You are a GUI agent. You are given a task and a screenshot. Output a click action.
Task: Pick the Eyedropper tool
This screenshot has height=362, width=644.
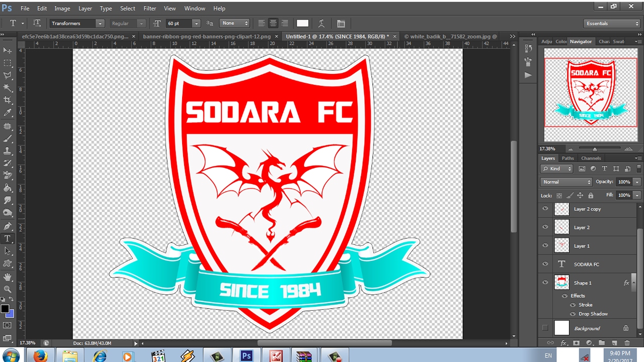[8, 113]
